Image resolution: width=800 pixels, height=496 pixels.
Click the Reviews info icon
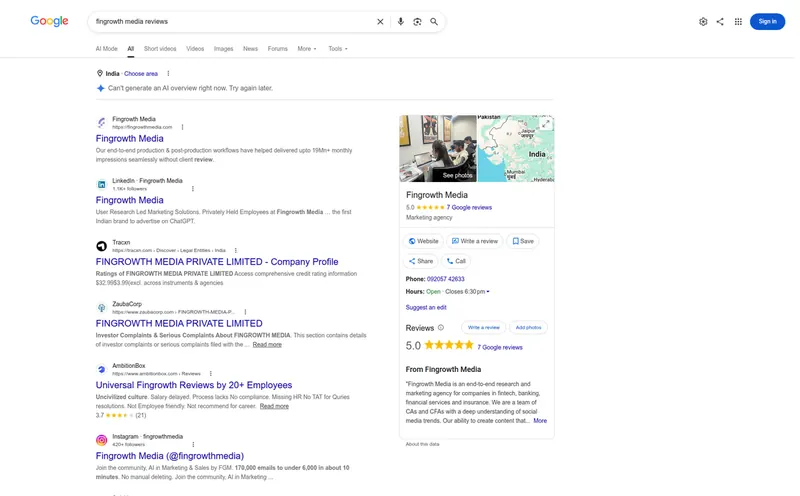441,328
